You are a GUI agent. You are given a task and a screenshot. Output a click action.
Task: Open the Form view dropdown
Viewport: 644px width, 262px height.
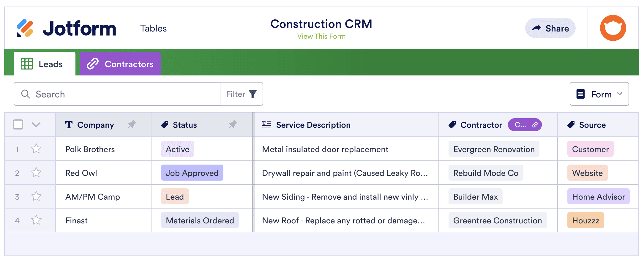click(599, 94)
